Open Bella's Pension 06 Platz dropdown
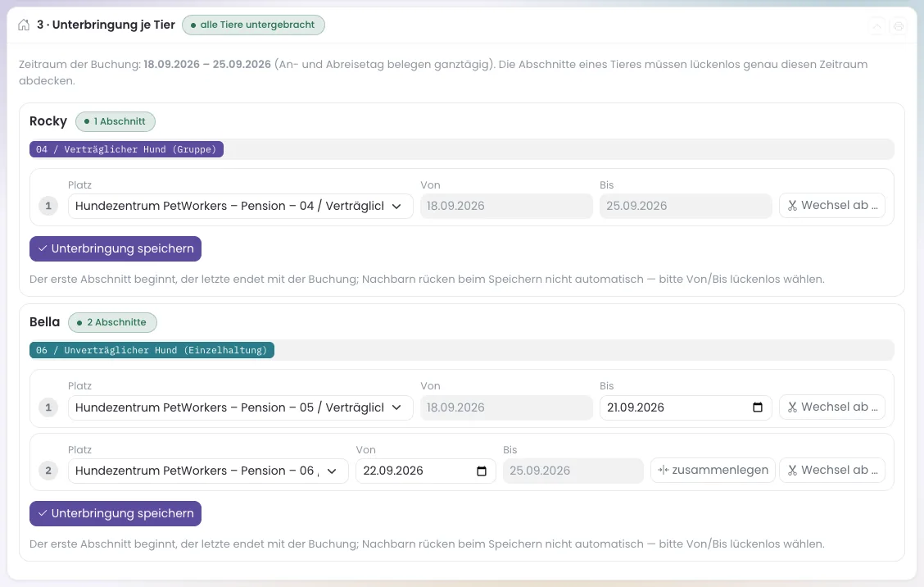 pyautogui.click(x=208, y=471)
